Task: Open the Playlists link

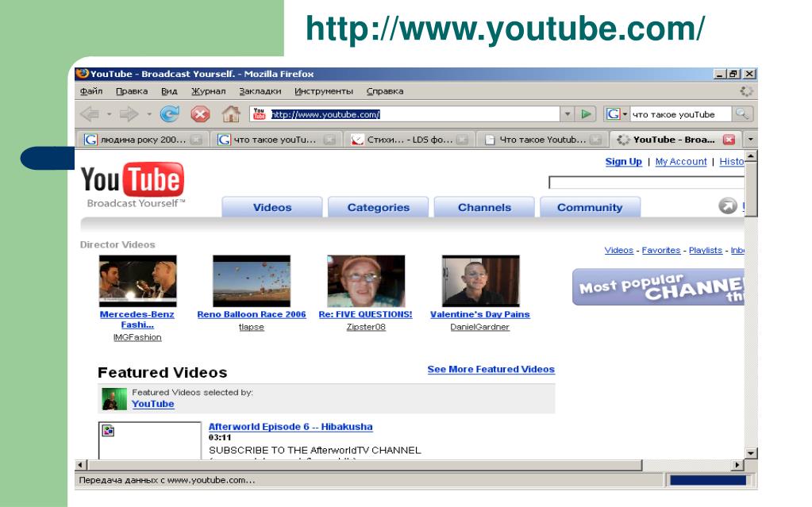Action: (706, 250)
